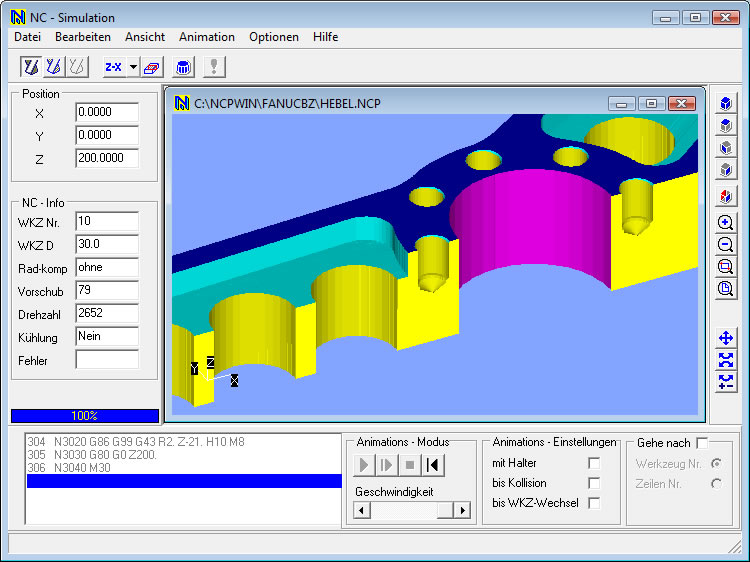Viewport: 750px width, 562px height.
Task: Enable the bis WKZ-Wechsel checkbox
Action: tap(594, 503)
